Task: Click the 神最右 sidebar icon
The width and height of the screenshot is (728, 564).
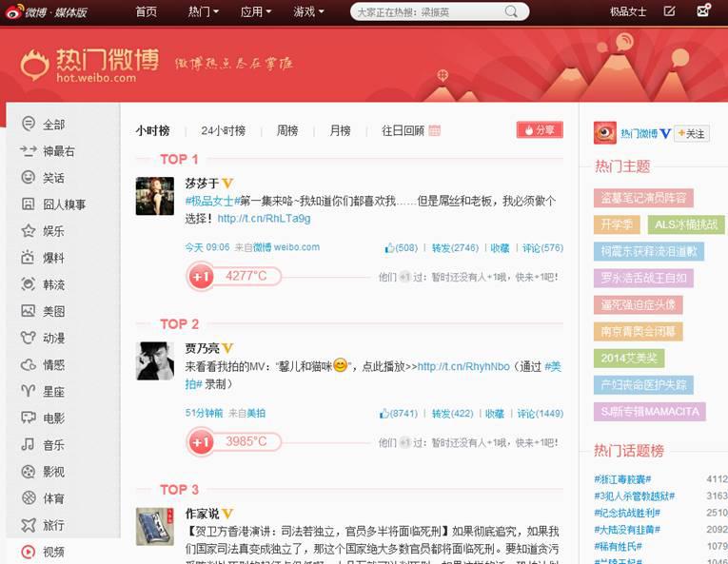Action: click(29, 150)
